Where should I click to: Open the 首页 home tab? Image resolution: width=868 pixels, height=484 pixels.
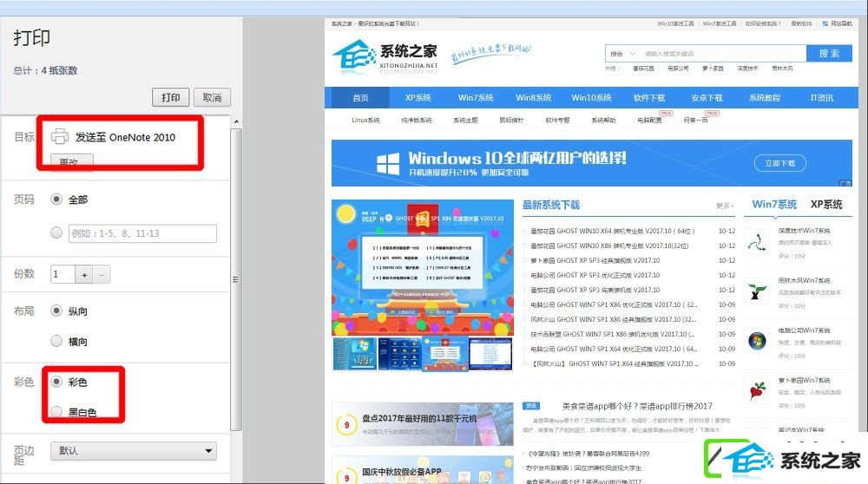[360, 98]
